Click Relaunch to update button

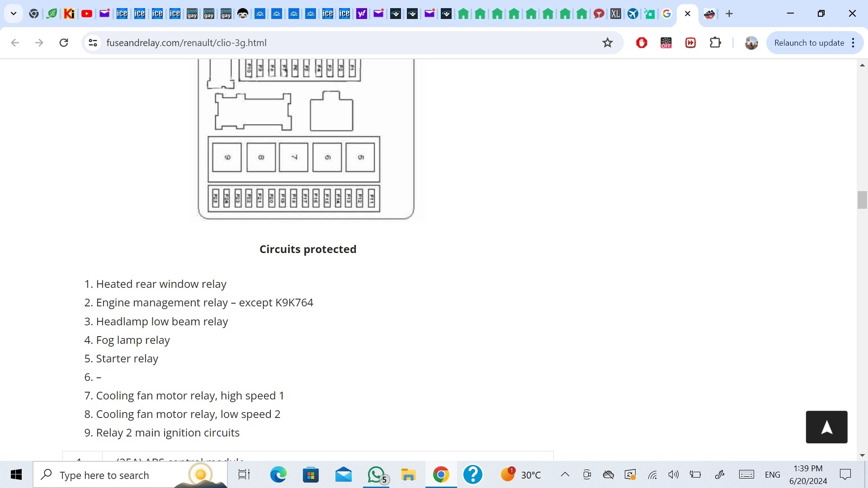point(809,43)
